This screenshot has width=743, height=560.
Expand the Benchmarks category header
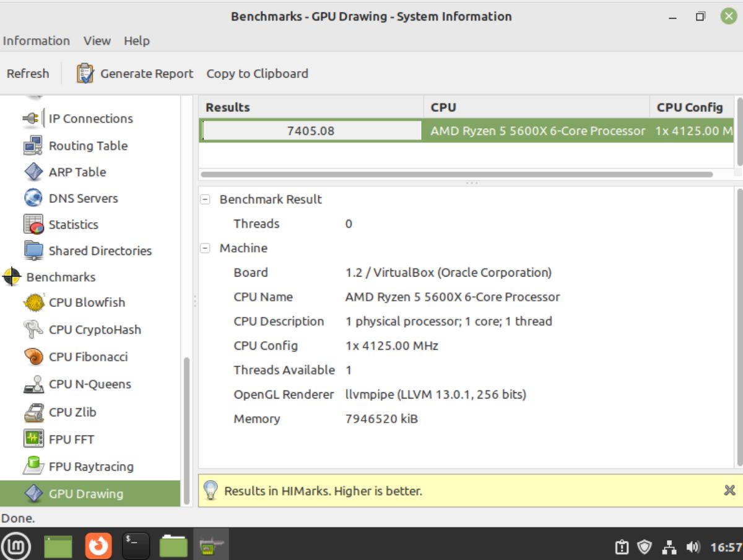(x=60, y=277)
